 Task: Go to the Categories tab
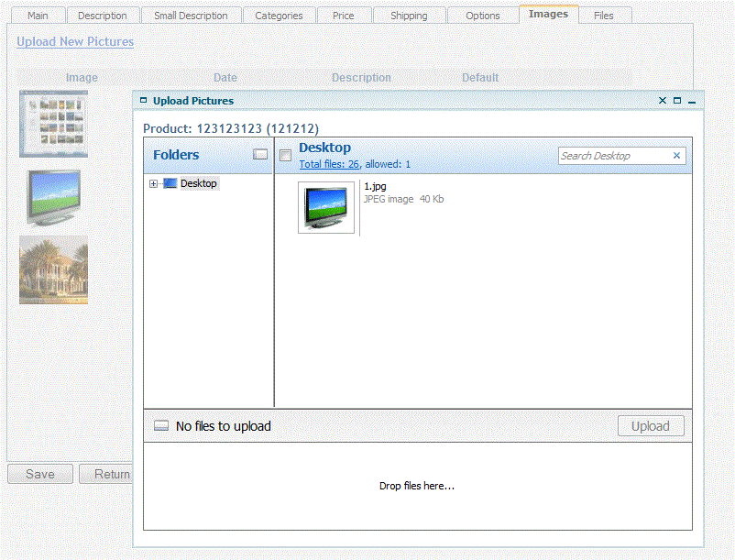280,16
